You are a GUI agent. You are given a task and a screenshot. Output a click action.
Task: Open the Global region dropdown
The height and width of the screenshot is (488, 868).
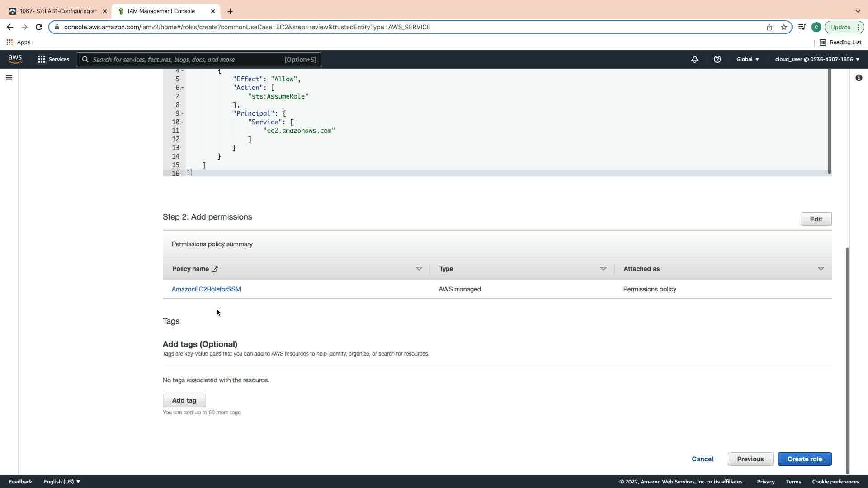click(748, 59)
